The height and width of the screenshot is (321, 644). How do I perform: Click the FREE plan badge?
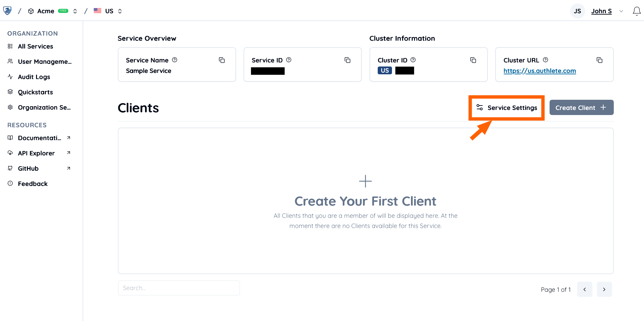click(x=63, y=11)
